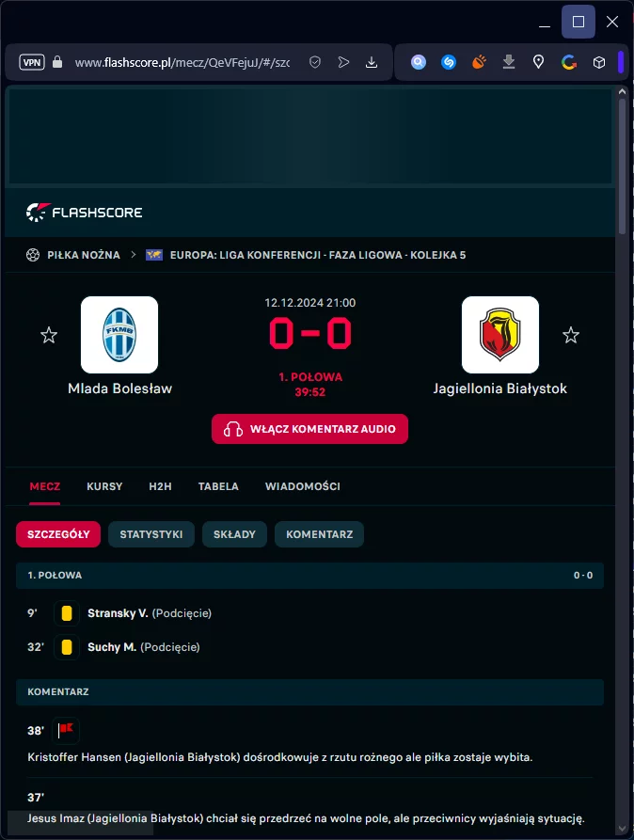Click WŁĄCZ KOMENTARZ AUDIO button

coord(309,429)
